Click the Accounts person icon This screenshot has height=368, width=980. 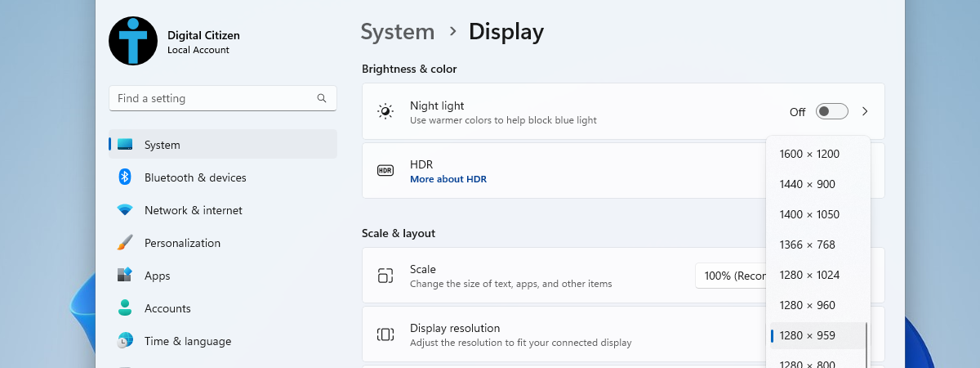pos(125,308)
